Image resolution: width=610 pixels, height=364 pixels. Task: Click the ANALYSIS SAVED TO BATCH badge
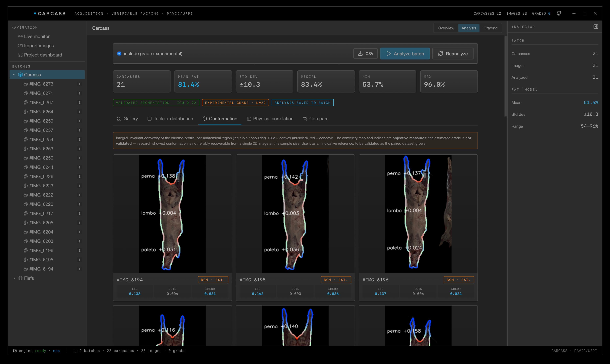click(303, 103)
